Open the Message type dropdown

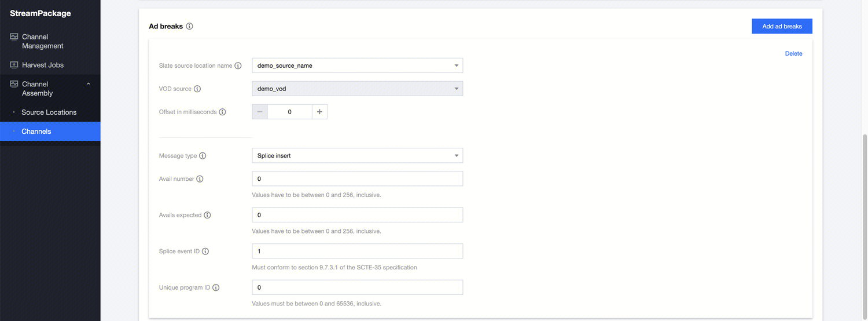tap(357, 155)
